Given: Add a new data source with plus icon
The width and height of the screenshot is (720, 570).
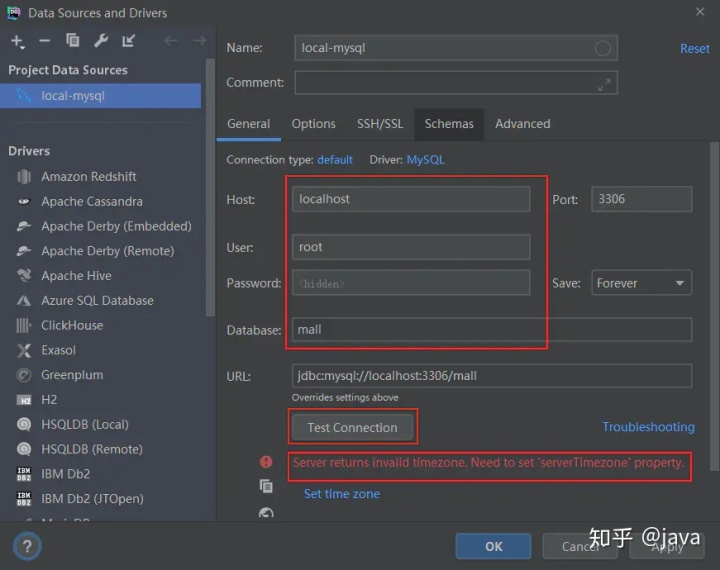Looking at the screenshot, I should (17, 41).
